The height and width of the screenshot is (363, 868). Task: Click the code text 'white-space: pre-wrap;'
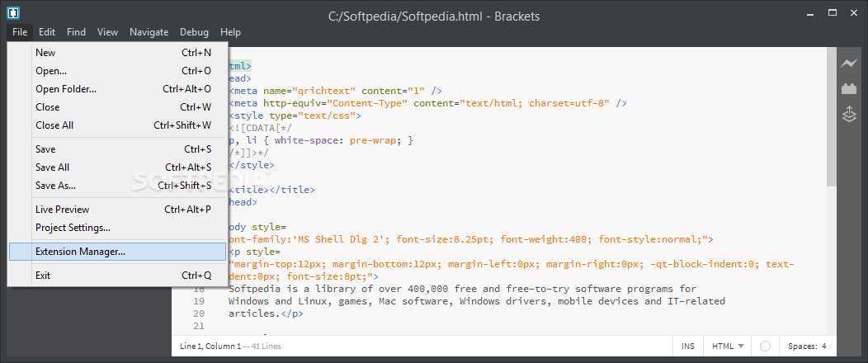tap(337, 140)
